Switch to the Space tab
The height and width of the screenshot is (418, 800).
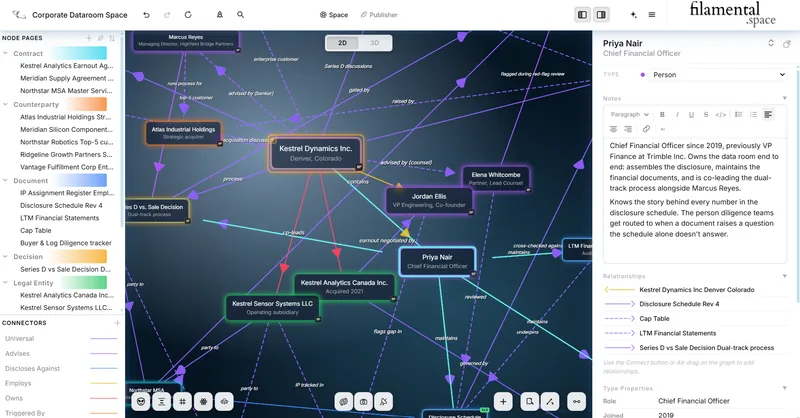334,15
